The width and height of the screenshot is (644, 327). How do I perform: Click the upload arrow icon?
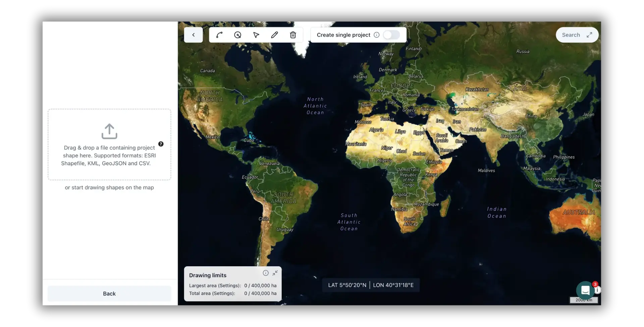coord(109,131)
